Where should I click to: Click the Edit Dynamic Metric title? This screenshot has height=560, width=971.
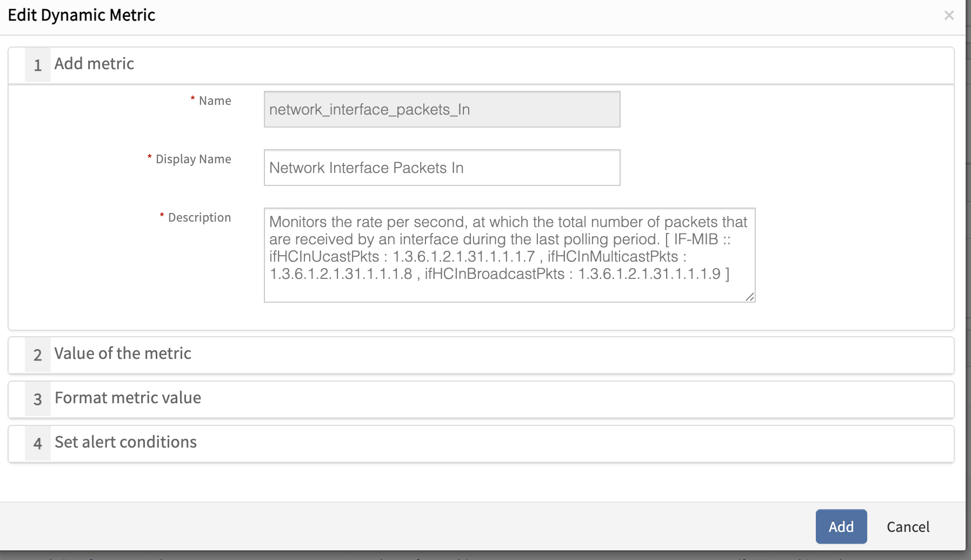pyautogui.click(x=82, y=15)
